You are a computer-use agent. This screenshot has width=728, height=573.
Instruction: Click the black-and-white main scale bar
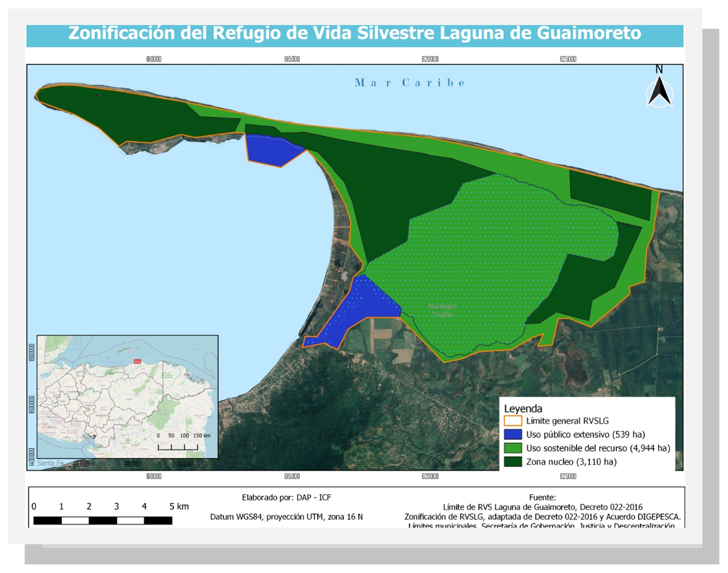103,521
